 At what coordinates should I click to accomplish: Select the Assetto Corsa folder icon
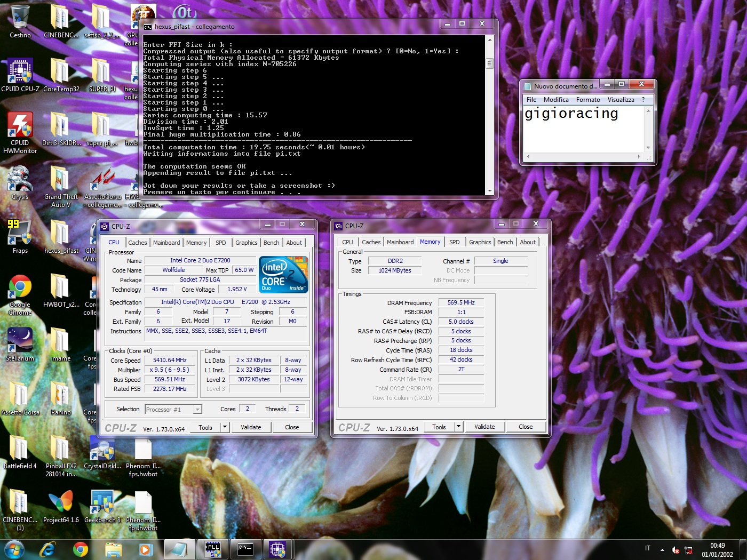tap(20, 398)
